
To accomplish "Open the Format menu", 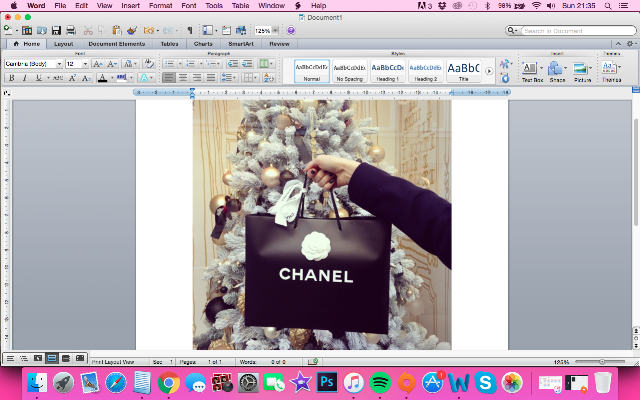I will coord(160,6).
